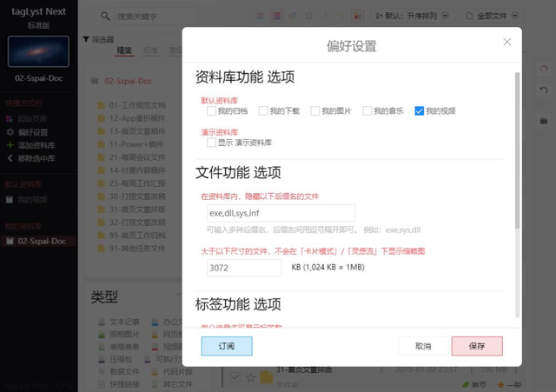
Task: Select folder 11-Power+稿件
Action: [x=136, y=144]
